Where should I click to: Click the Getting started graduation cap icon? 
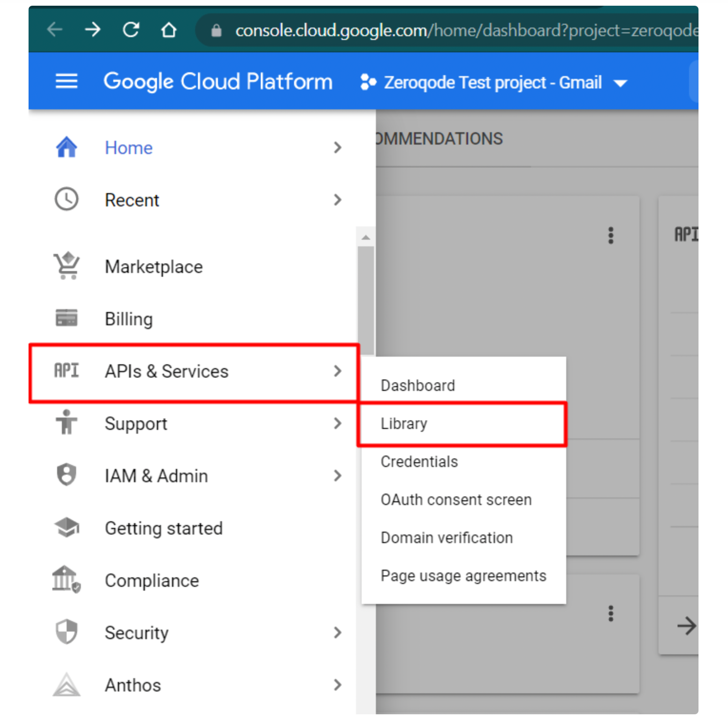point(67,527)
